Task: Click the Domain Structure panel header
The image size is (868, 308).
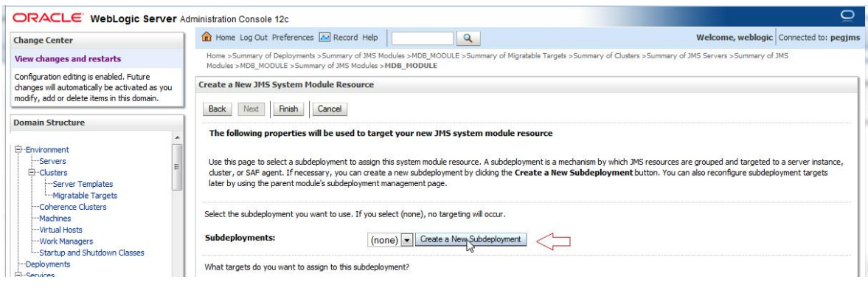Action: tap(97, 123)
